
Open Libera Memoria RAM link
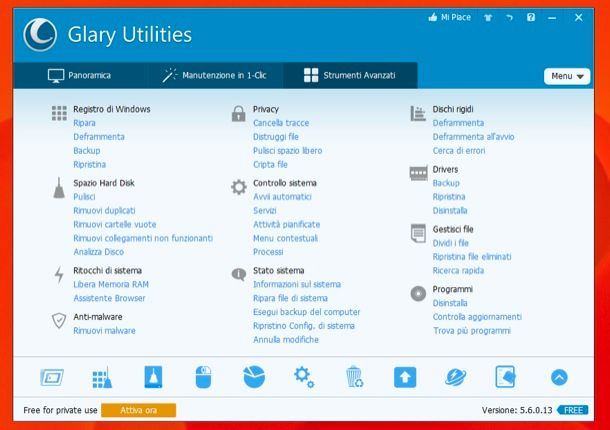[x=111, y=284]
